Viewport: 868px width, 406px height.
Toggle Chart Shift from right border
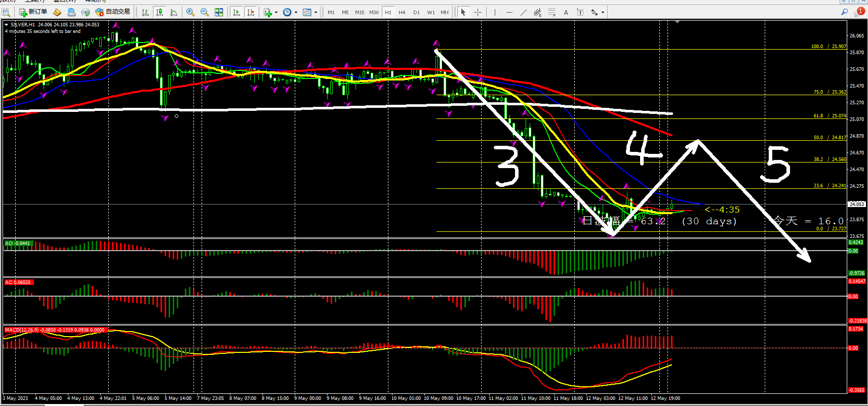click(250, 12)
